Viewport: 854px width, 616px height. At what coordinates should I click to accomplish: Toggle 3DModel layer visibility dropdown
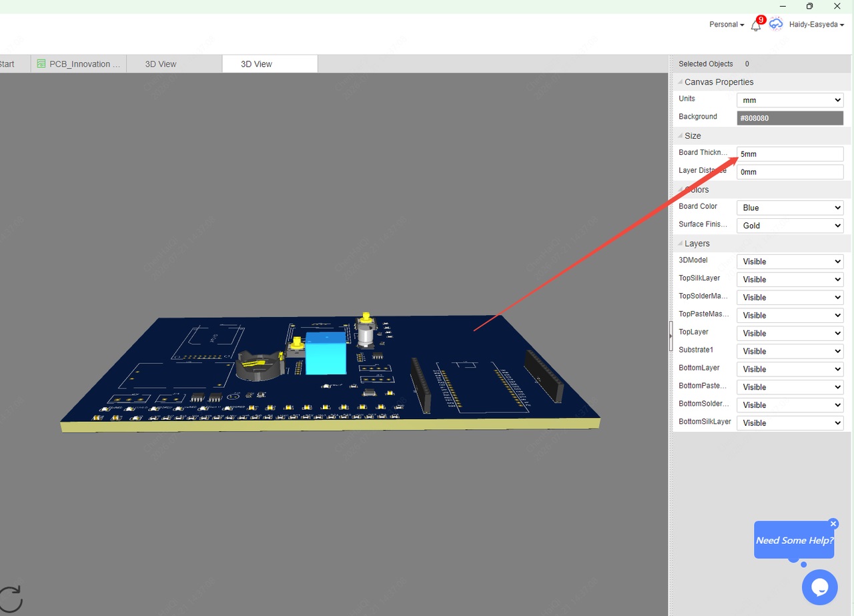tap(790, 262)
